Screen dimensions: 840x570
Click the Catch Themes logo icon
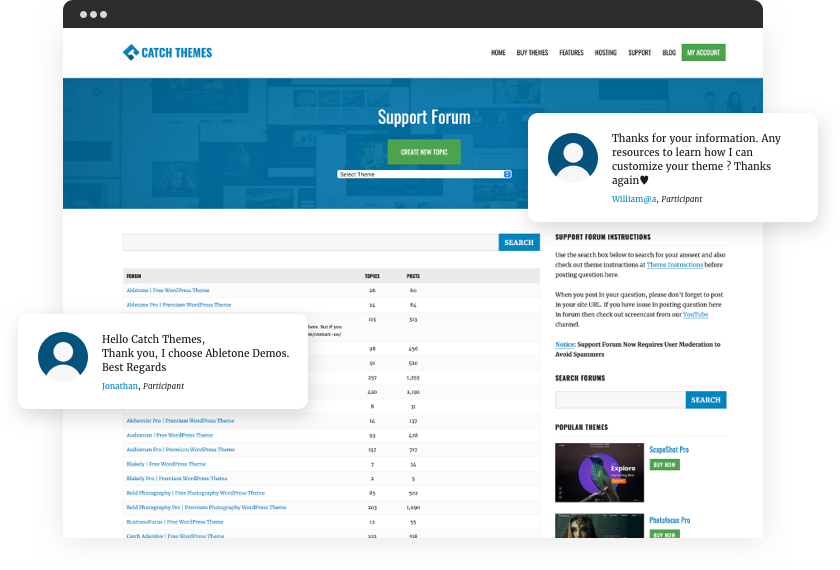[x=130, y=52]
